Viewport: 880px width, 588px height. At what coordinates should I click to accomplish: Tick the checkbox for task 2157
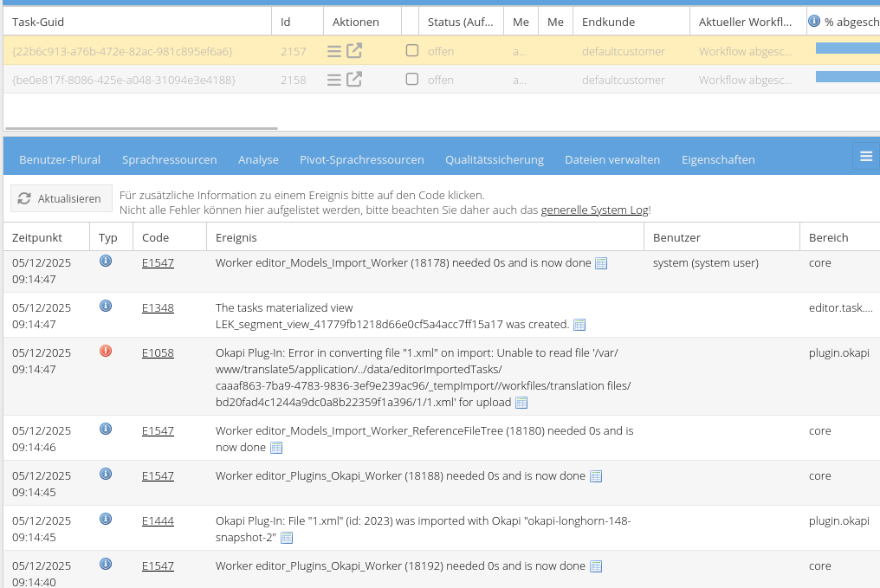tap(412, 51)
